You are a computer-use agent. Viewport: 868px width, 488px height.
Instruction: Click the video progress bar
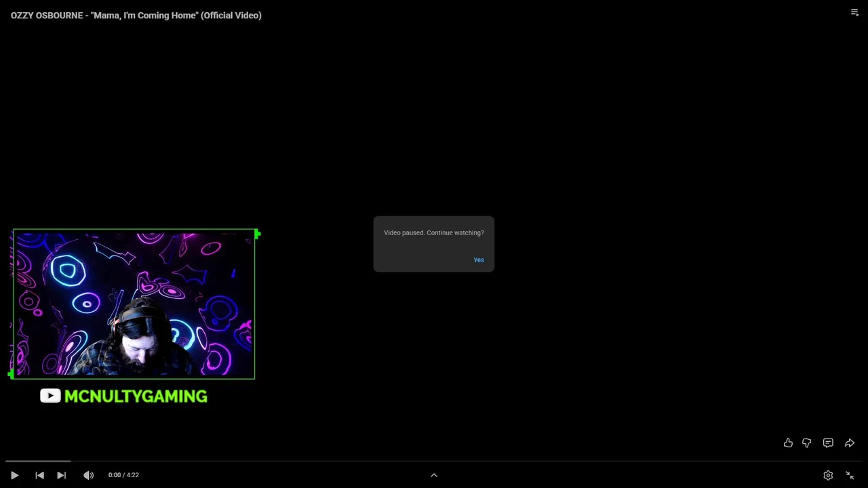click(x=434, y=462)
